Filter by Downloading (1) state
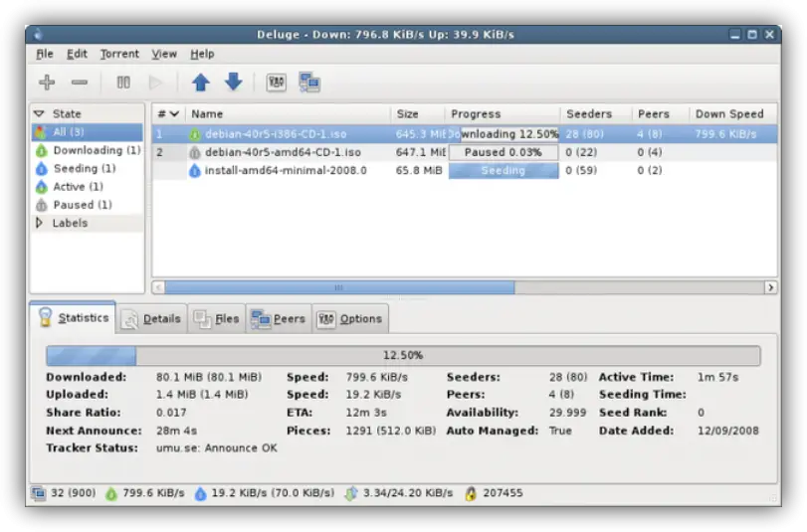Image resolution: width=807 pixels, height=532 pixels. point(87,151)
